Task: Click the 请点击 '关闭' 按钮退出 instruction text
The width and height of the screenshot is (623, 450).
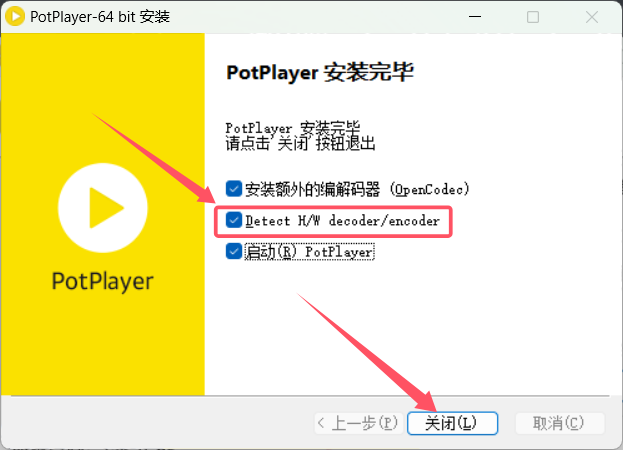Action: (300, 144)
